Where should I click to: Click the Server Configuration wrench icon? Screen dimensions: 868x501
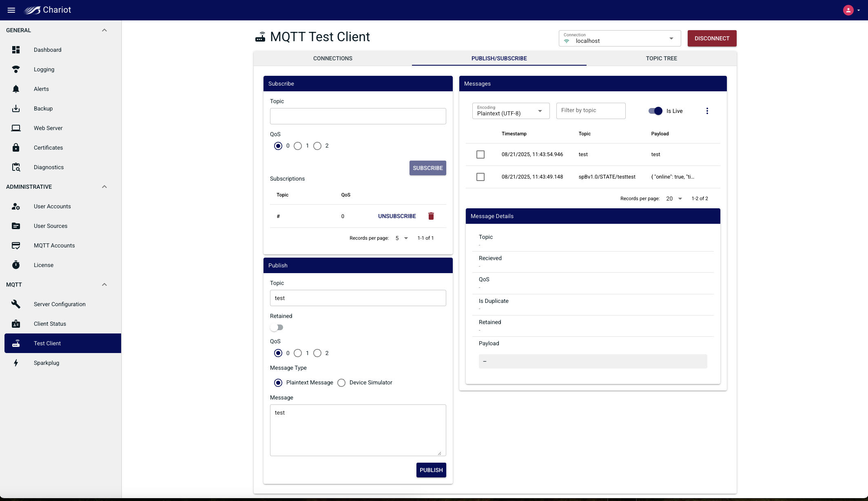(x=16, y=304)
